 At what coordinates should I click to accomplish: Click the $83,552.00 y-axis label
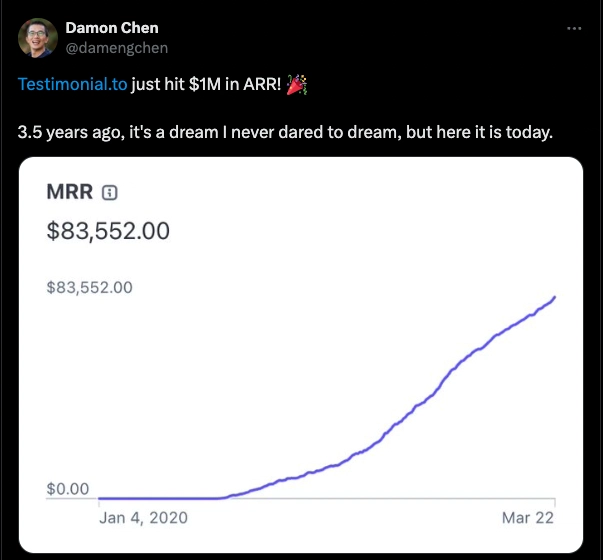click(90, 287)
